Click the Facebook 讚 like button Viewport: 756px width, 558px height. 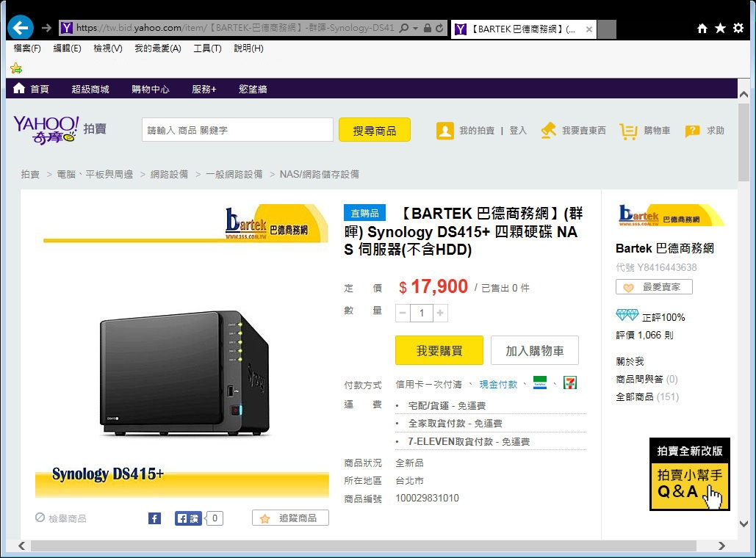[x=188, y=518]
